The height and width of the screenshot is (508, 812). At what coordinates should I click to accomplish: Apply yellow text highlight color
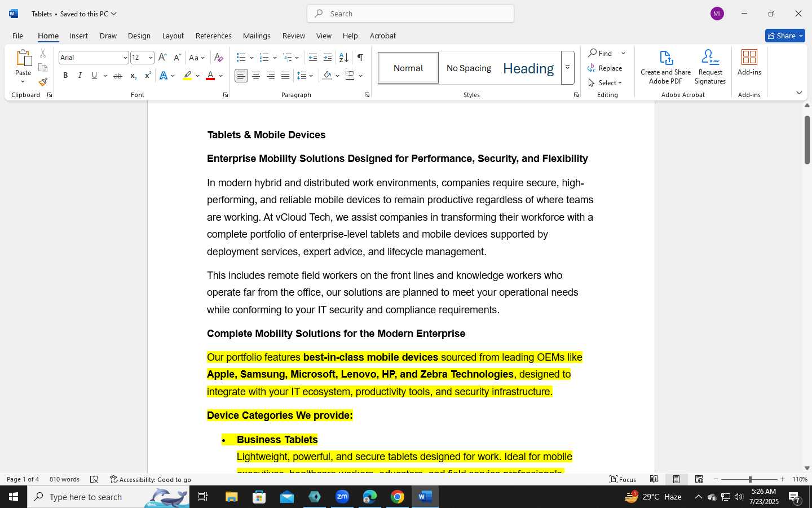click(188, 76)
